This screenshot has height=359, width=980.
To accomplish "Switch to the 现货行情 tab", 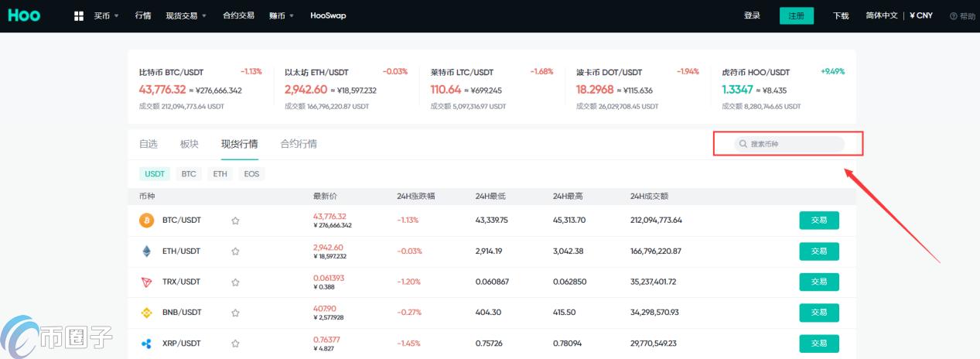I will [240, 144].
